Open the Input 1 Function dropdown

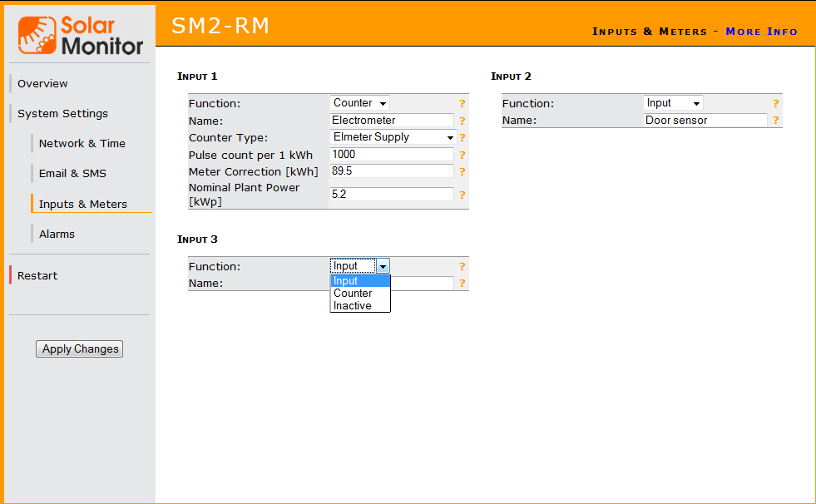359,103
